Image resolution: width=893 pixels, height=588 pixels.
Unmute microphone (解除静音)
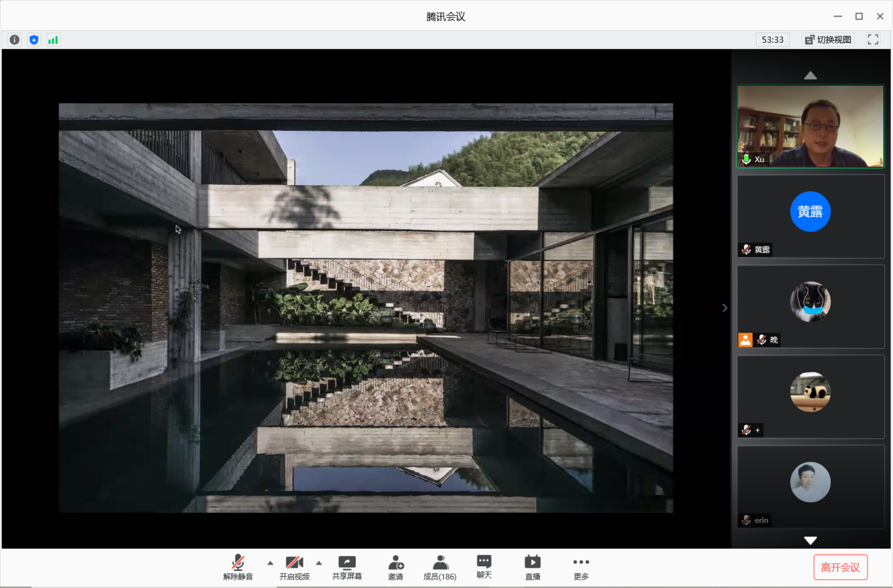point(238,567)
